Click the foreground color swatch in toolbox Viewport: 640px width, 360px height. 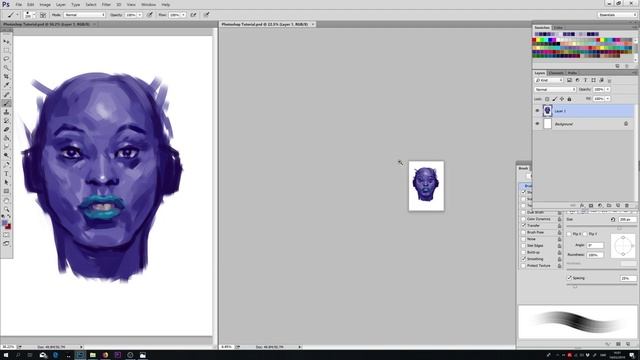[x=4, y=223]
